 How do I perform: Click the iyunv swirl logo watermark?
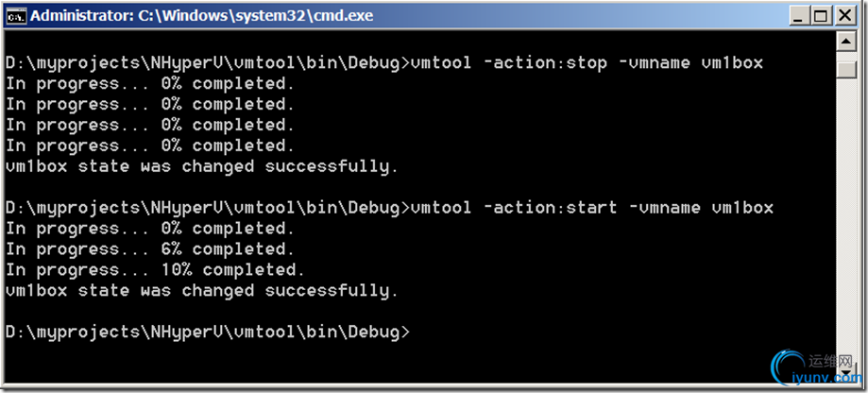coord(787,367)
